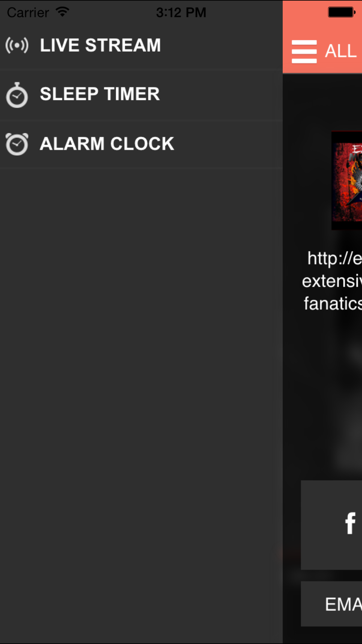This screenshot has height=644, width=362.
Task: Tap the Carrier label in status bar
Action: (x=28, y=13)
